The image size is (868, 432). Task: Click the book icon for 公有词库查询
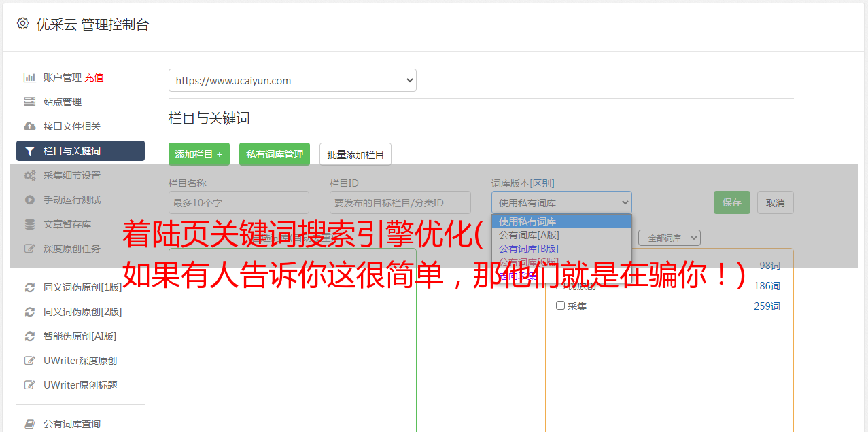(30, 424)
